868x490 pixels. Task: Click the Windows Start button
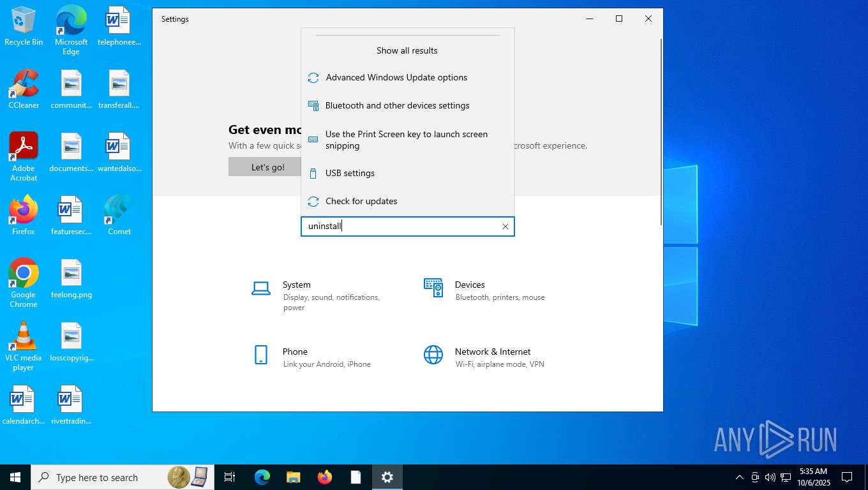point(15,477)
